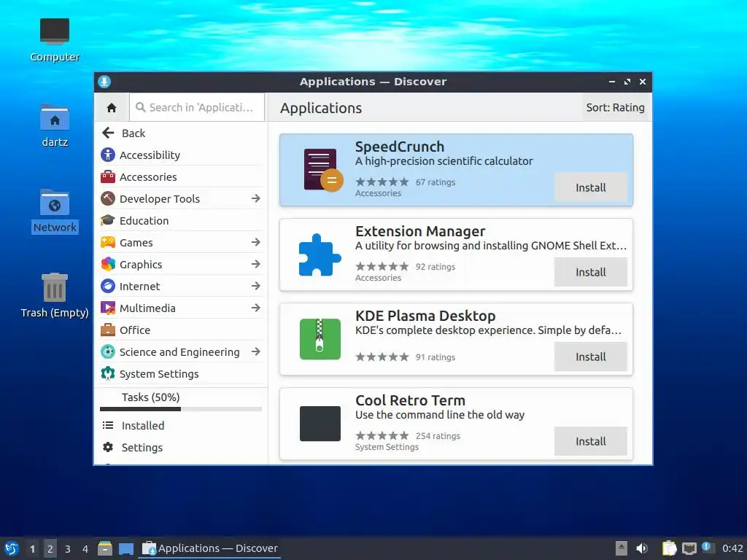
Task: Expand the Games subcategory arrow
Action: [256, 242]
